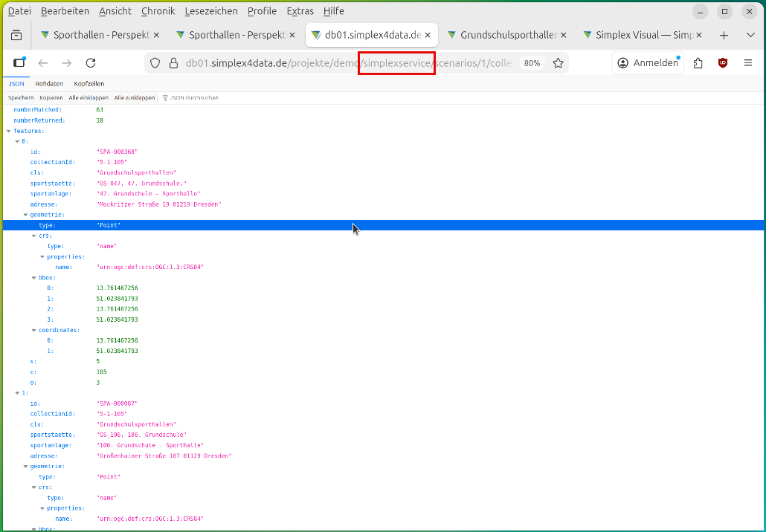Collapse the top-level features node
Viewport: 766px width, 532px height.
9,131
